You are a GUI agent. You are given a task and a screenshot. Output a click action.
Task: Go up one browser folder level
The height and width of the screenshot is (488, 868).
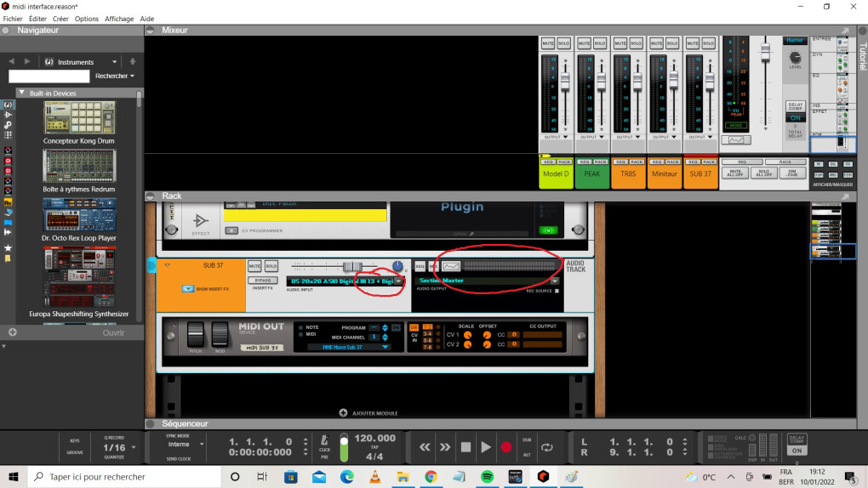pos(132,61)
